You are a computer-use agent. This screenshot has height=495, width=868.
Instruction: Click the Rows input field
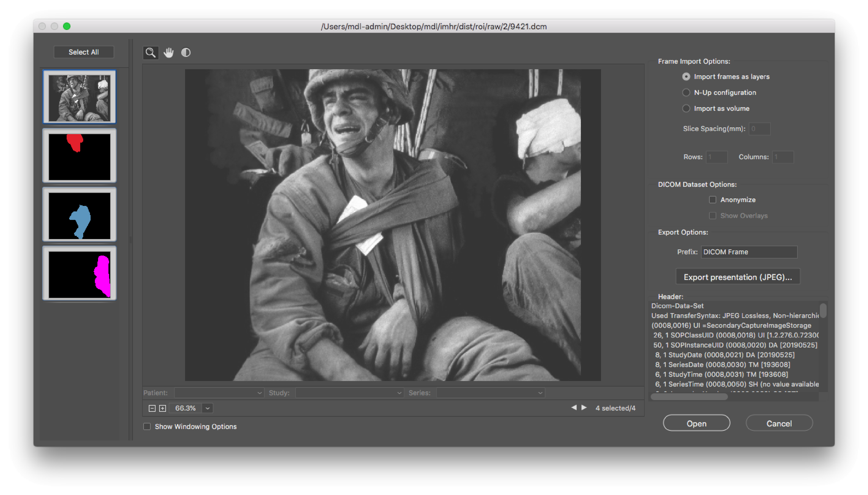(x=716, y=157)
